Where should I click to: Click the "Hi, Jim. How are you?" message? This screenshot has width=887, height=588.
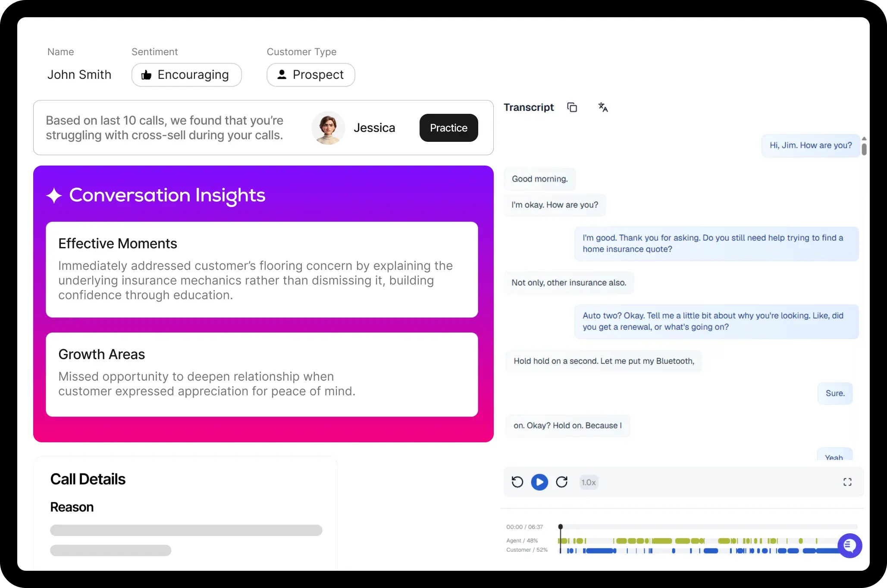tap(810, 146)
